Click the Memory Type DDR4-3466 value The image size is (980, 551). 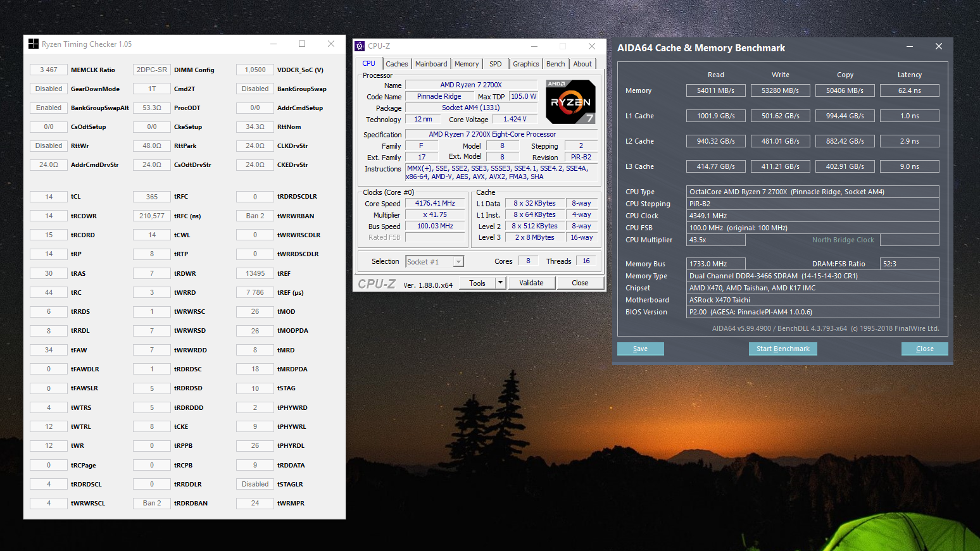[812, 276]
